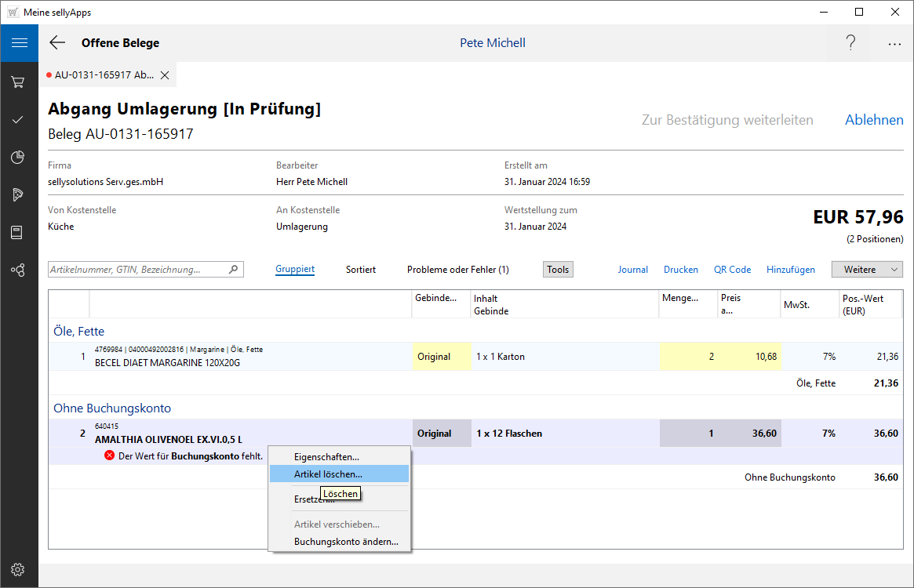Open the settings gear in sidebar
The width and height of the screenshot is (914, 588).
tap(18, 569)
